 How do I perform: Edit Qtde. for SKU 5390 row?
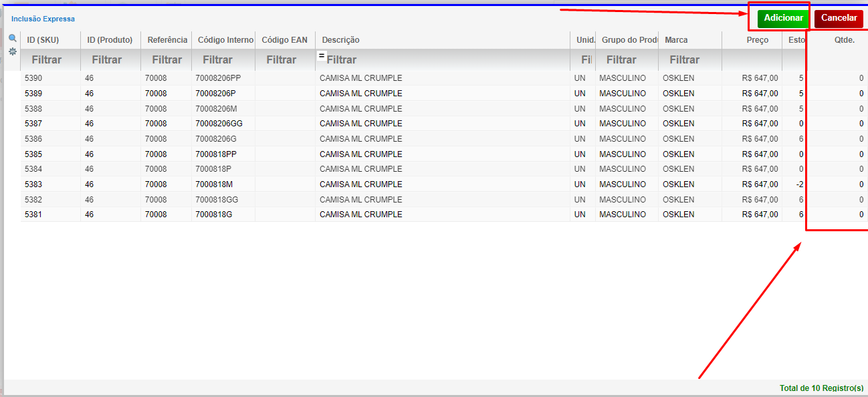pyautogui.click(x=840, y=78)
